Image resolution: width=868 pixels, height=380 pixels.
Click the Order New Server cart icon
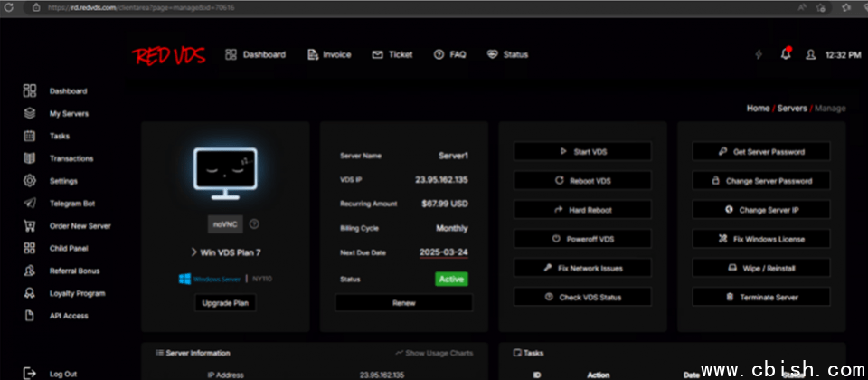pos(30,226)
